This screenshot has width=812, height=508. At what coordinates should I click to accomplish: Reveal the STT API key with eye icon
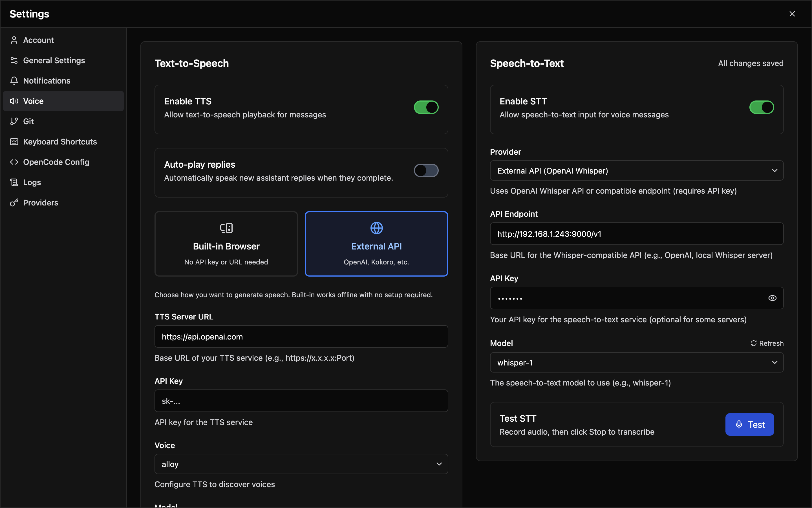tap(772, 298)
